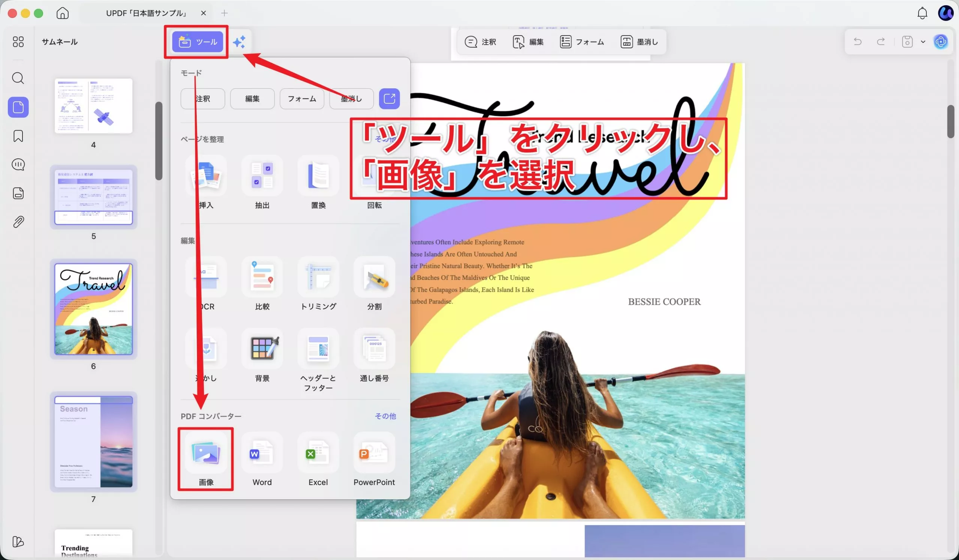Open the 通し番号 (Bates number) tool

point(375,356)
